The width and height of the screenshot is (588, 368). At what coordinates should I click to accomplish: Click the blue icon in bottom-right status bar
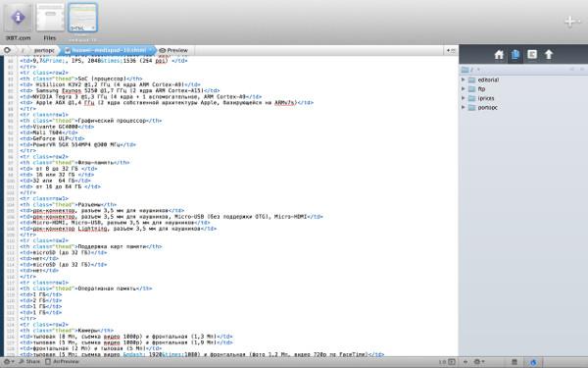(533, 362)
